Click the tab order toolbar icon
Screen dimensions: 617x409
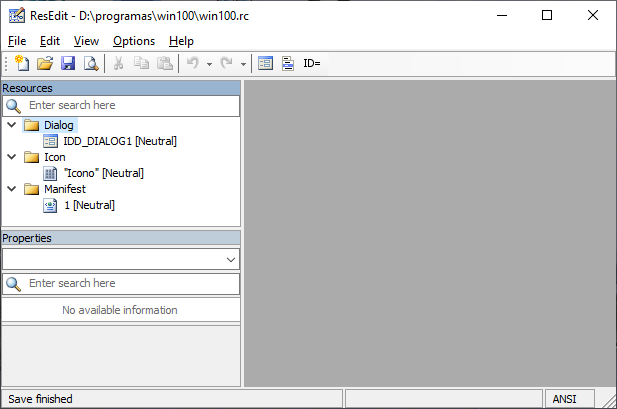tap(288, 63)
